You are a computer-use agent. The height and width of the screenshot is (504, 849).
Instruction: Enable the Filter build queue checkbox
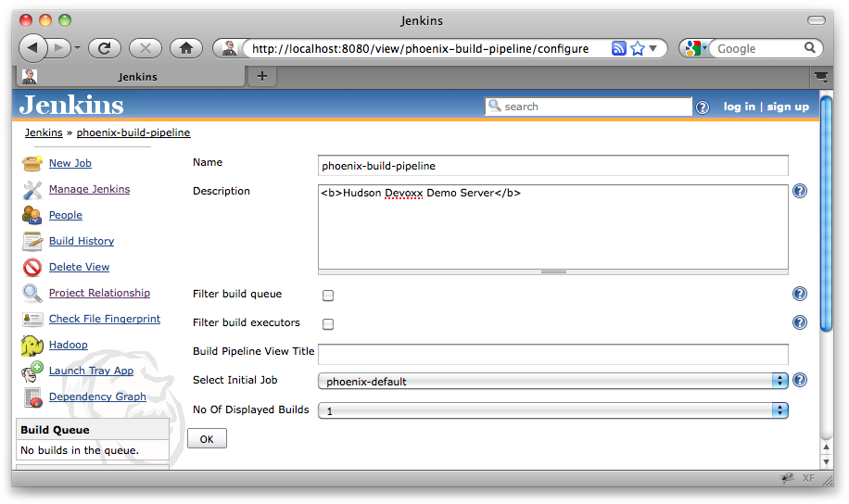328,296
